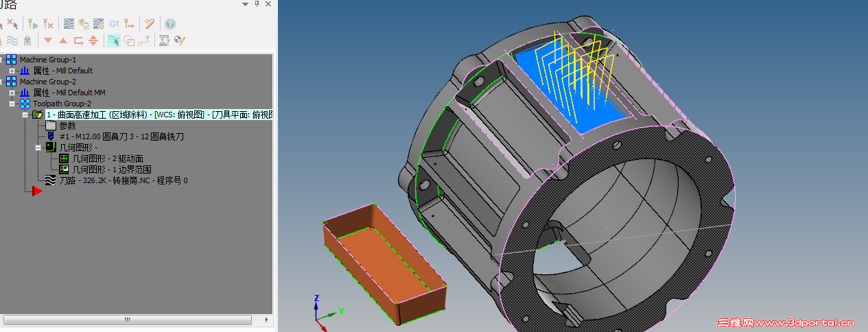868x332 pixels.
Task: Click the horizontal scrollbar thumb in tree panel
Action: point(128,320)
